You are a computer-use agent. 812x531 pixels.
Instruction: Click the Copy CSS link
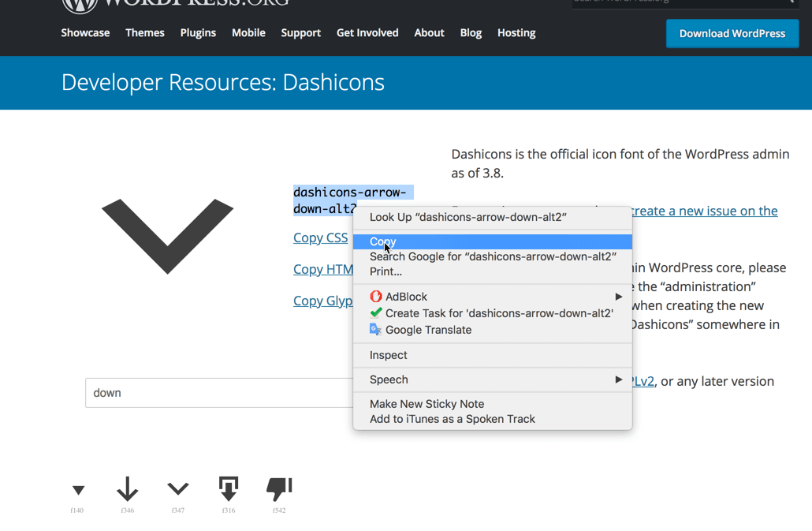[x=320, y=237]
